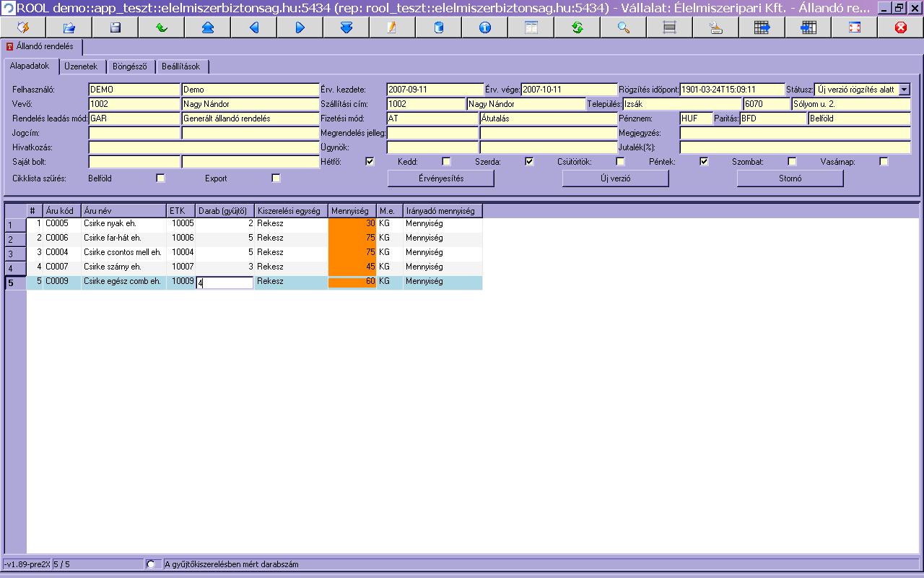
Task: Go to previous record with left arrow
Action: [254, 27]
